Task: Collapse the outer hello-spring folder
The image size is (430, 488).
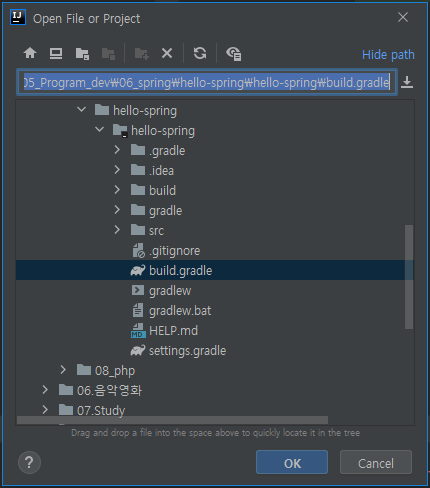Action: click(81, 109)
